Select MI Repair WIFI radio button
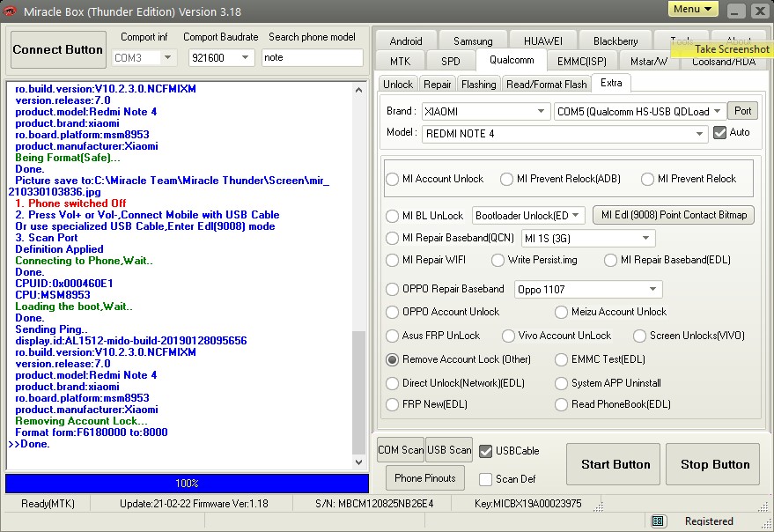 (x=393, y=260)
